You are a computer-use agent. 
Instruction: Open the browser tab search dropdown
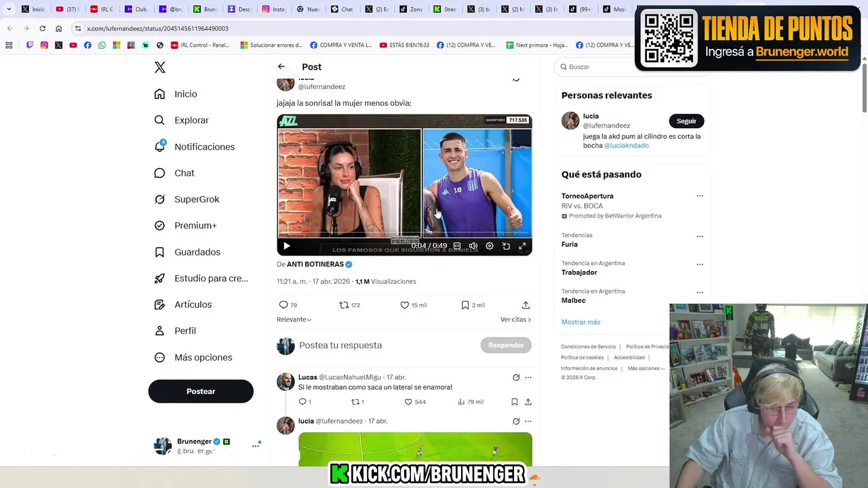point(9,9)
